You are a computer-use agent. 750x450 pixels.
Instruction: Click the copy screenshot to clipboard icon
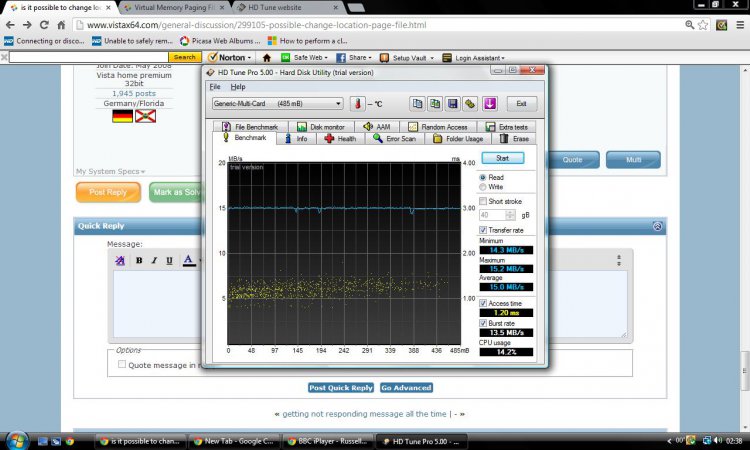[x=435, y=104]
